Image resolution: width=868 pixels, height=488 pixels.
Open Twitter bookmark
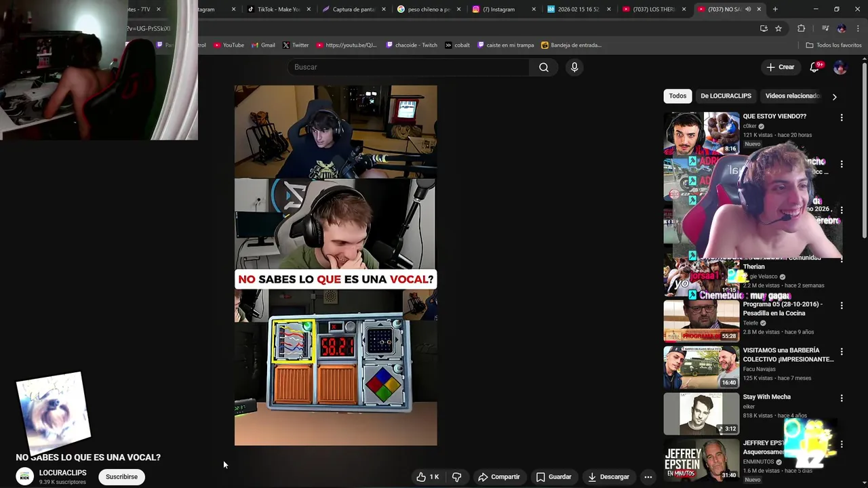(x=296, y=45)
